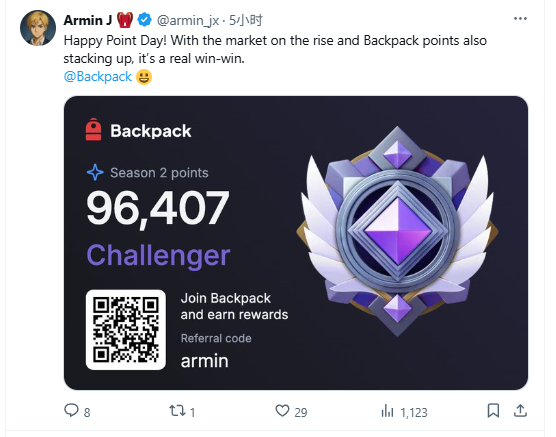Viewport: 556px width, 437px height.
Task: Open the Backpack points card image
Action: tap(296, 243)
